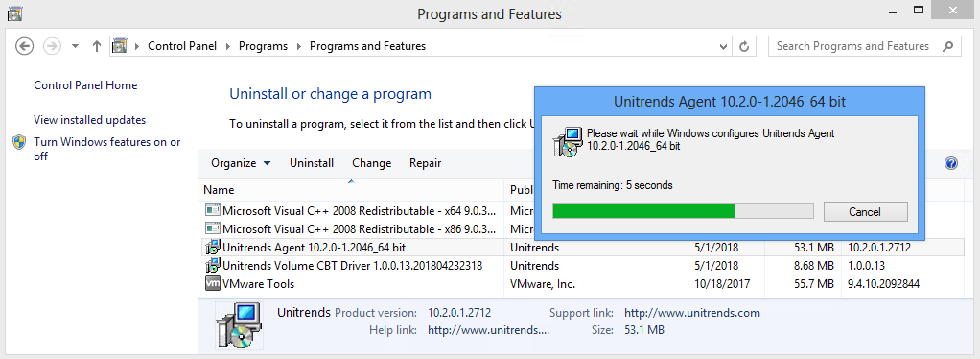The height and width of the screenshot is (359, 980).
Task: Open the Recent locations dropdown arrow
Action: (x=75, y=46)
